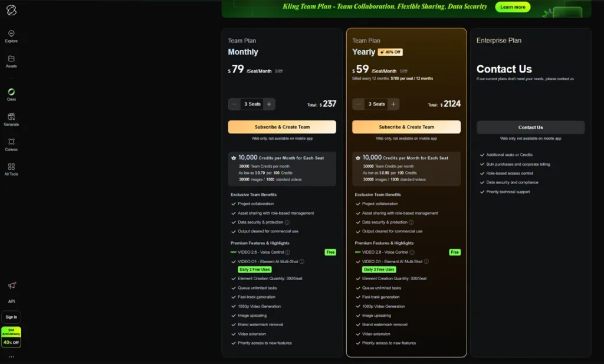Decrease seats on Monthly plan
Viewport: 604px width, 364px height.
click(234, 104)
